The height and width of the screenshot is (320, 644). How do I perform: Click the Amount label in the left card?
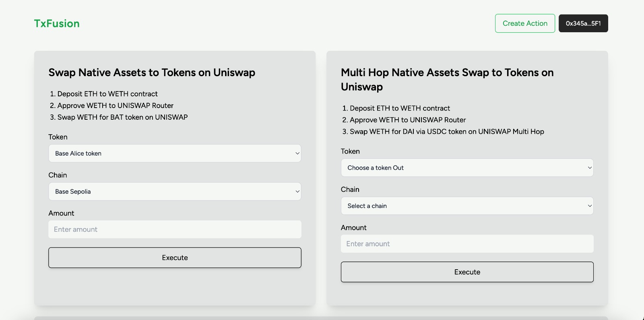[61, 213]
